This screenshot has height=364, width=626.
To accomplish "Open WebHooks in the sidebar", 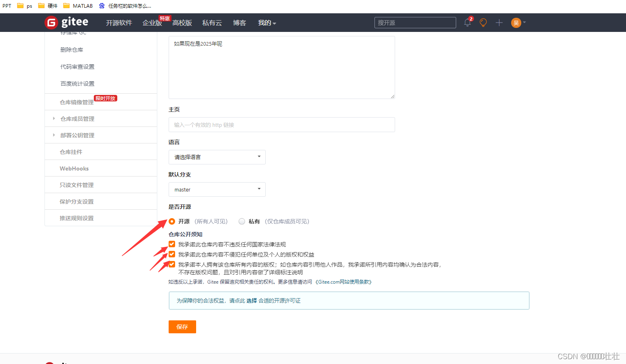I will point(74,168).
